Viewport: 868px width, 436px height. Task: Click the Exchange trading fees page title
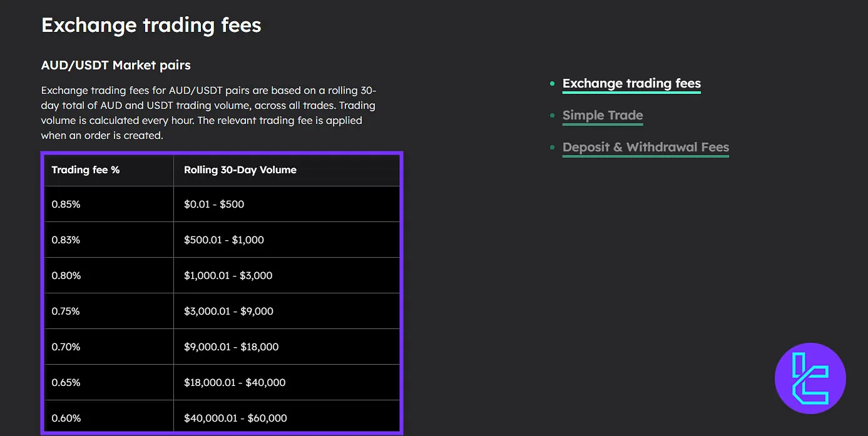pyautogui.click(x=151, y=25)
